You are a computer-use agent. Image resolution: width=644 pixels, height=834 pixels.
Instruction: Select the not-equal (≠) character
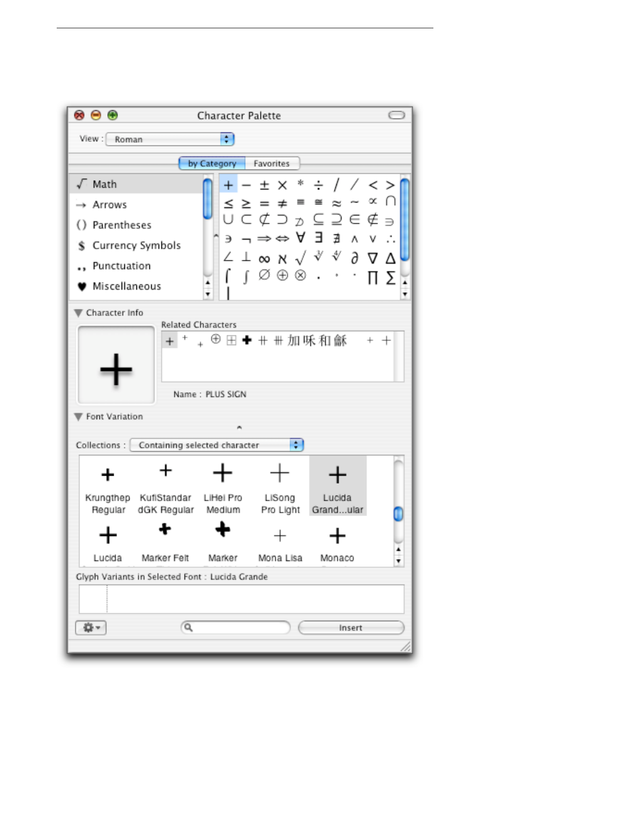[282, 203]
